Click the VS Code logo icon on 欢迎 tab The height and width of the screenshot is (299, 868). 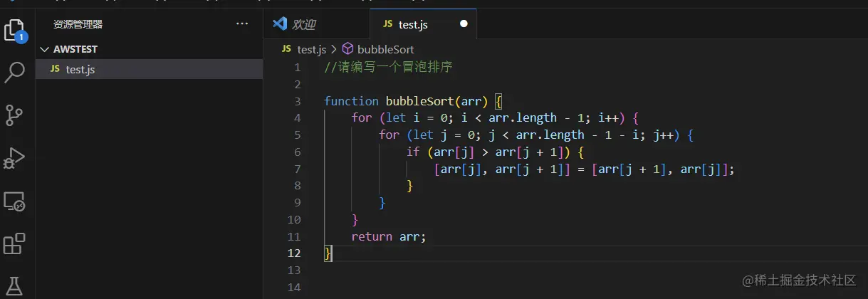280,24
